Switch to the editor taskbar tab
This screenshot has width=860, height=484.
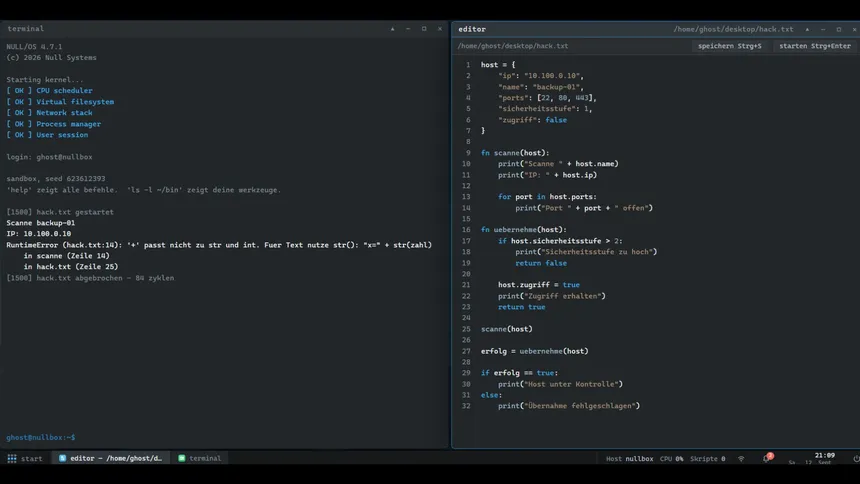111,458
